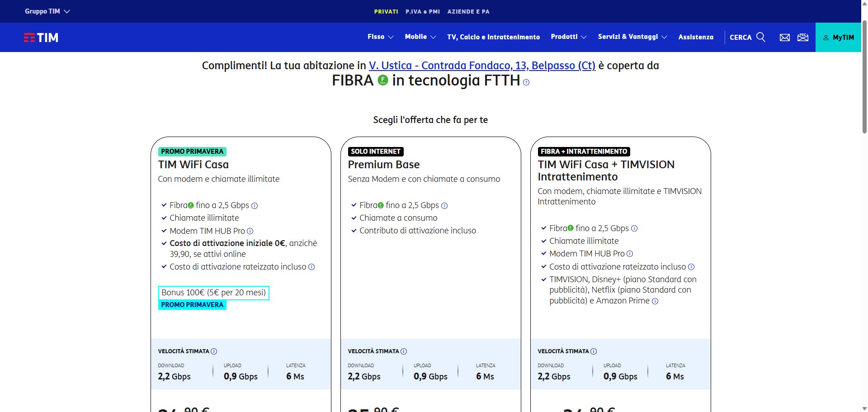The width and height of the screenshot is (868, 412).
Task: Click 'Senza Modem e con chiamate a consumo'
Action: point(424,179)
